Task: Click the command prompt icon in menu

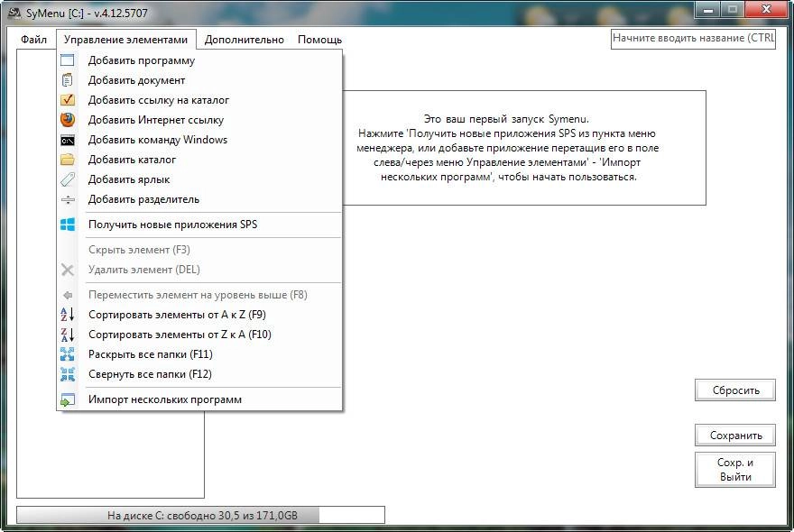Action: (x=68, y=140)
